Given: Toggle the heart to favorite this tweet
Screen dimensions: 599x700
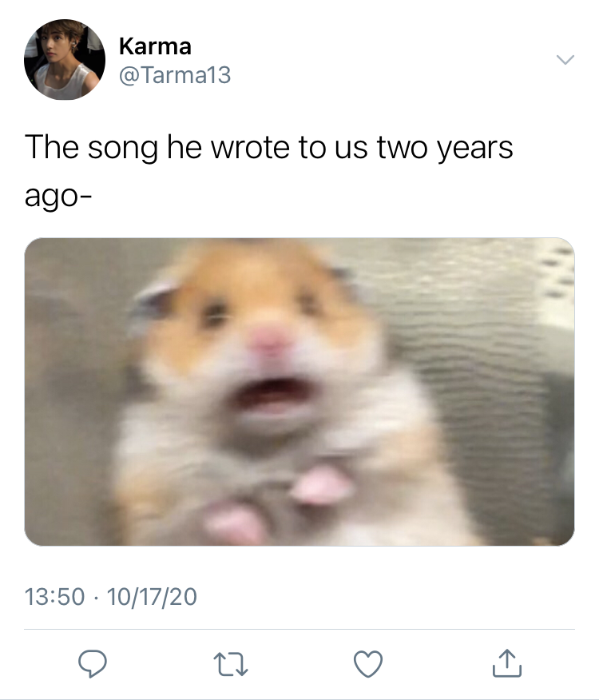Looking at the screenshot, I should [x=368, y=664].
